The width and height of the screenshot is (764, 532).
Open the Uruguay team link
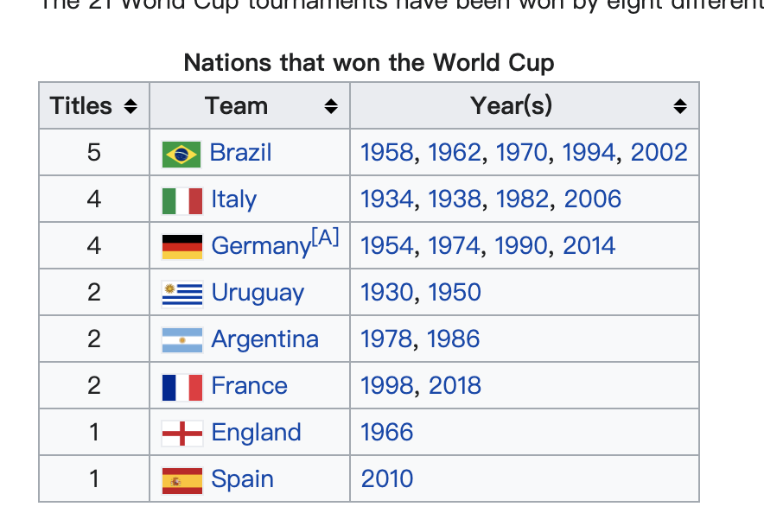point(258,293)
